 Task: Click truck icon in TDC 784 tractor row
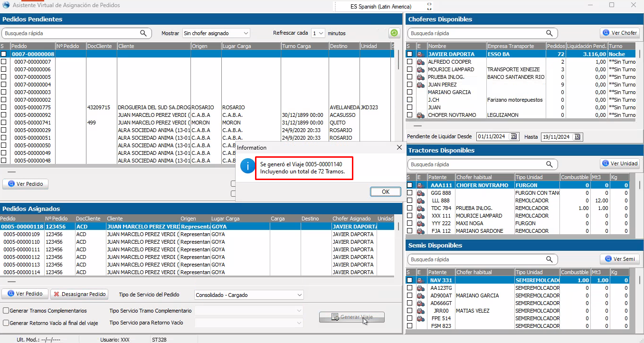click(421, 208)
